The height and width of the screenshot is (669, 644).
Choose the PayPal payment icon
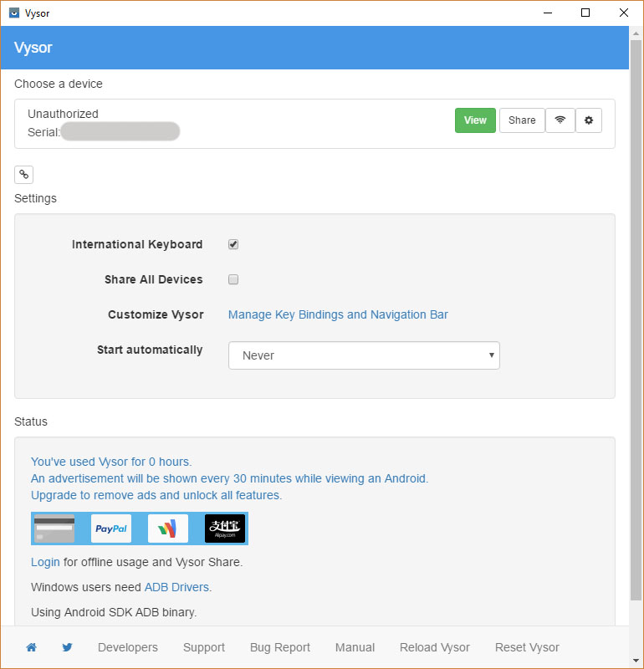pyautogui.click(x=111, y=529)
